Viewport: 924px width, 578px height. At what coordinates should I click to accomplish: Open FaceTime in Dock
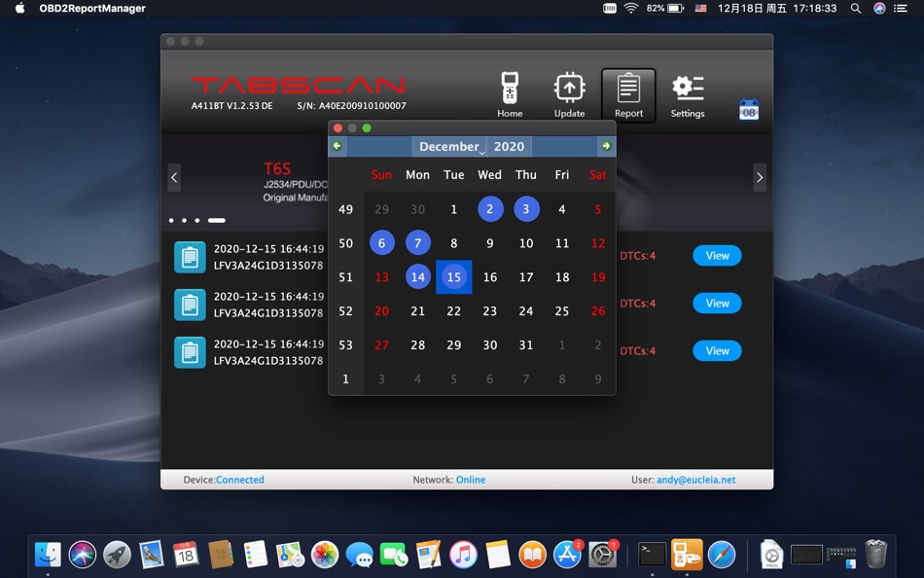pyautogui.click(x=394, y=555)
